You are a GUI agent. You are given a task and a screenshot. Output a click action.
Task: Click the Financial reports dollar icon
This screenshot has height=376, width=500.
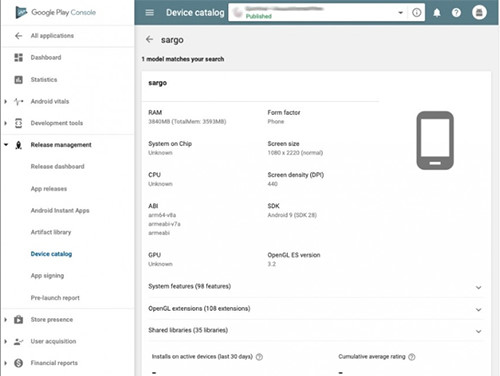coord(19,363)
